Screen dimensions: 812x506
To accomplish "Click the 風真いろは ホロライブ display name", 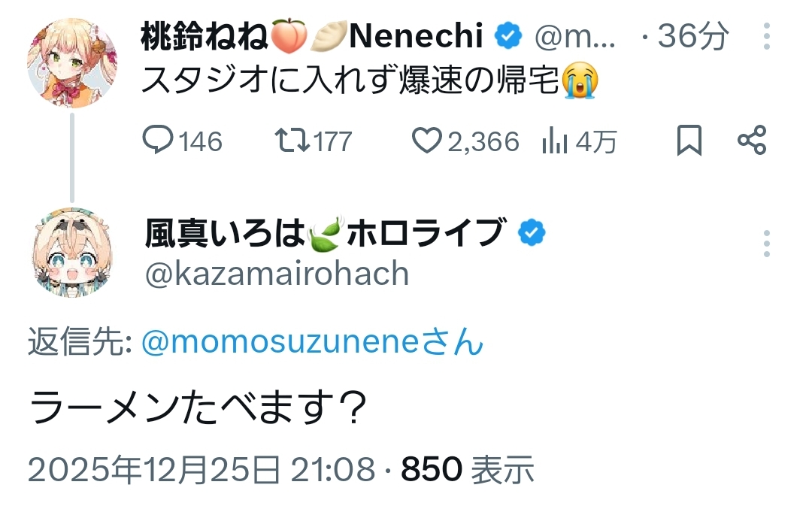I will [x=323, y=234].
